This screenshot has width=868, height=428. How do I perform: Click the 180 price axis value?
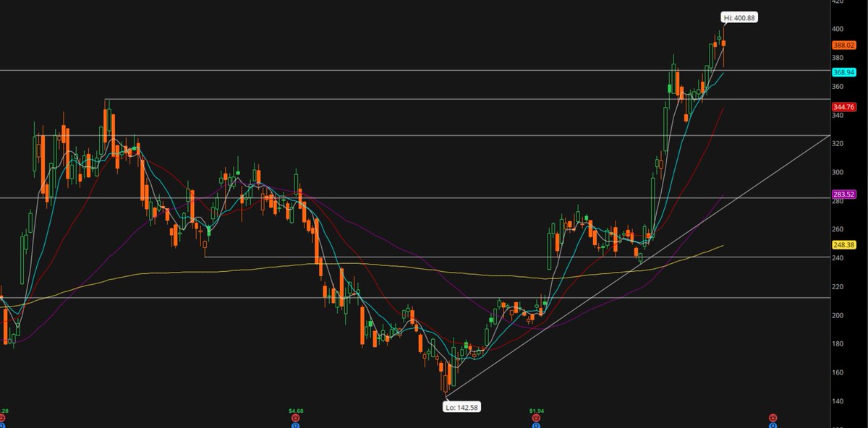(x=838, y=344)
